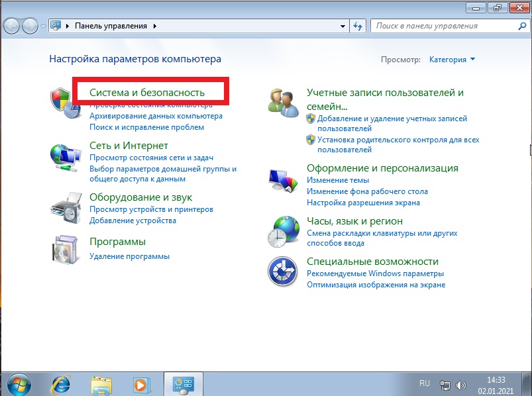Open the Ease of Access icon
Image resolution: width=532 pixels, height=396 pixels.
282,272
